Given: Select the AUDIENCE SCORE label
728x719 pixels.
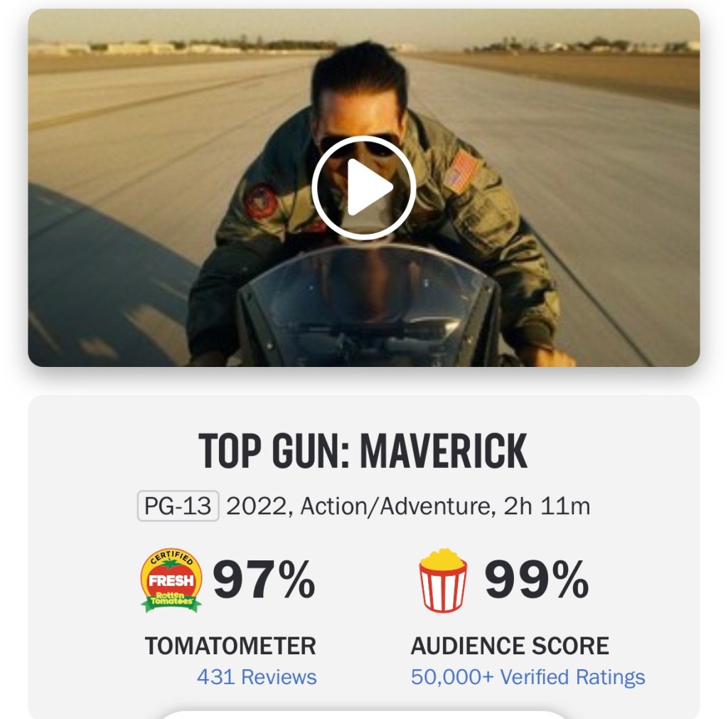Looking at the screenshot, I should 510,646.
